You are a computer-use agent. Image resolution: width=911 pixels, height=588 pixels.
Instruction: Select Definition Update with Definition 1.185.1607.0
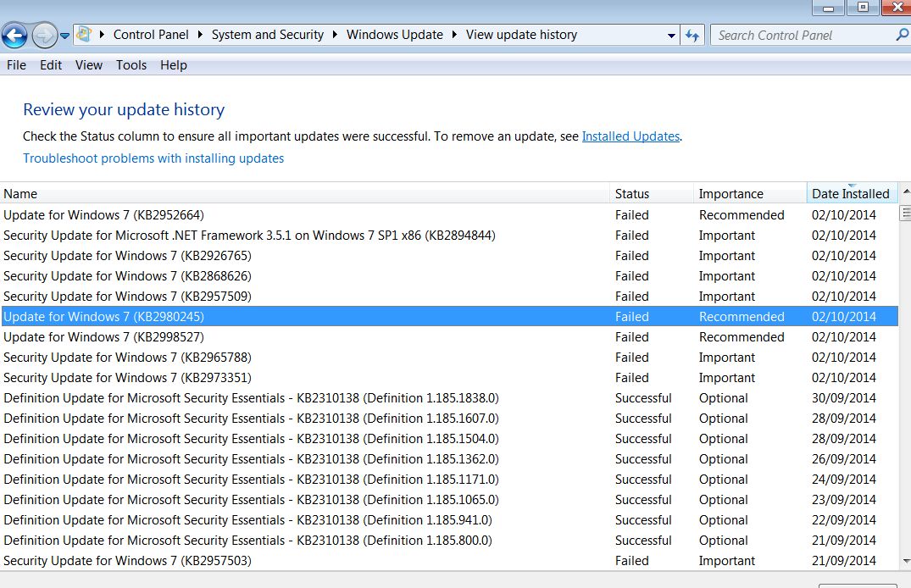click(450, 419)
